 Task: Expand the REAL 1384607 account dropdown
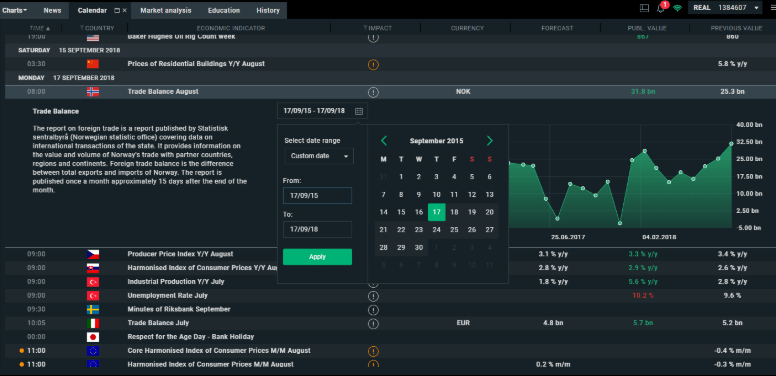pyautogui.click(x=725, y=8)
